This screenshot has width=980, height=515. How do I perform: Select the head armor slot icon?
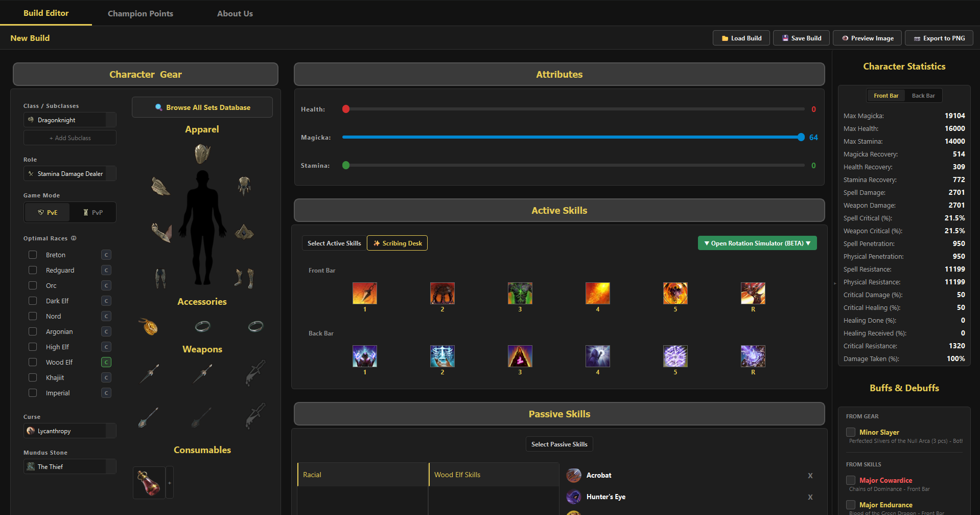point(202,153)
